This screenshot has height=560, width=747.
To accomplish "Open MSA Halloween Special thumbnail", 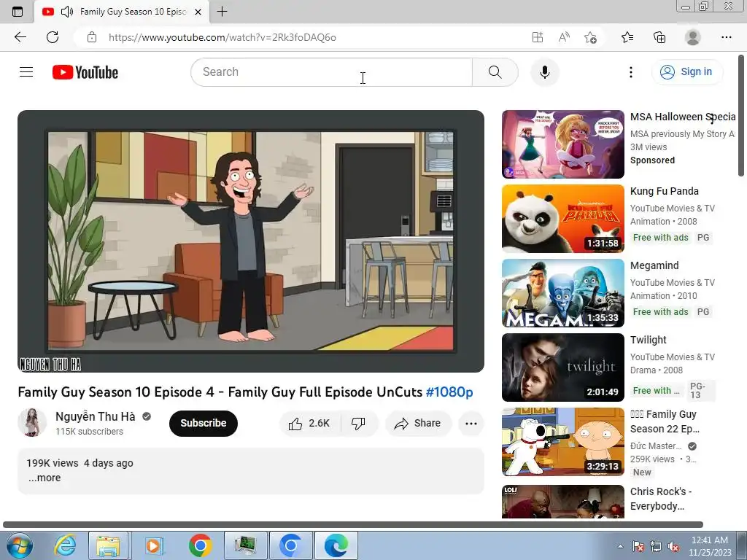I will point(562,144).
